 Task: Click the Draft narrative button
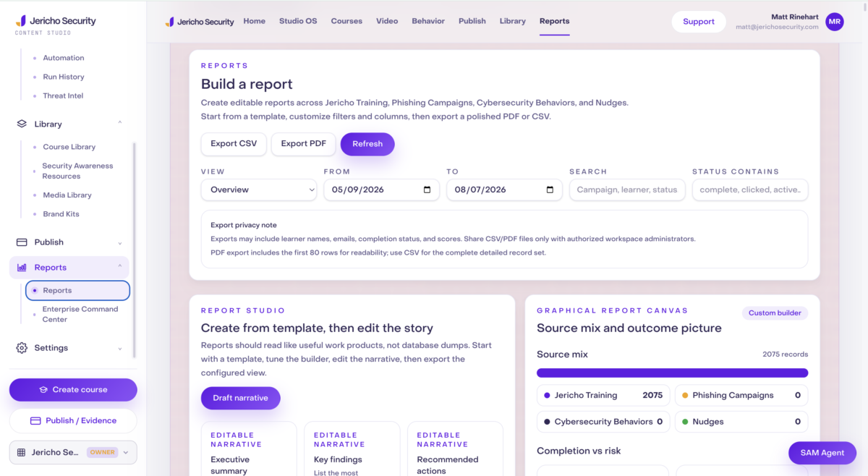pos(241,398)
